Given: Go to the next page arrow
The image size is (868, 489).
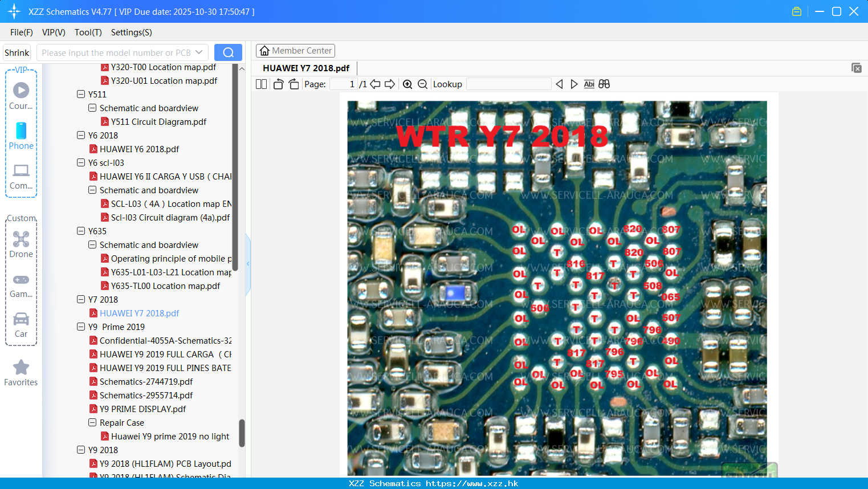Looking at the screenshot, I should (390, 84).
